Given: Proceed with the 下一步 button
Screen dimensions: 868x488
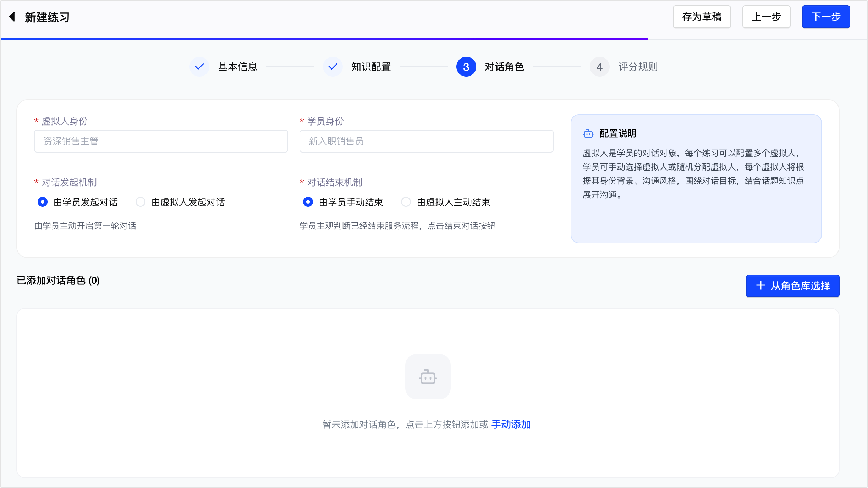Looking at the screenshot, I should (x=826, y=17).
